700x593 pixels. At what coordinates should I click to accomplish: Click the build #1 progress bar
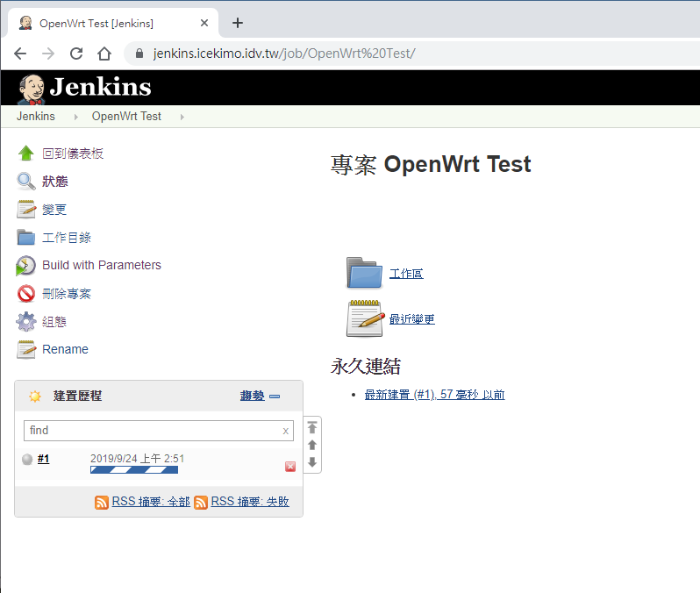tap(134, 470)
